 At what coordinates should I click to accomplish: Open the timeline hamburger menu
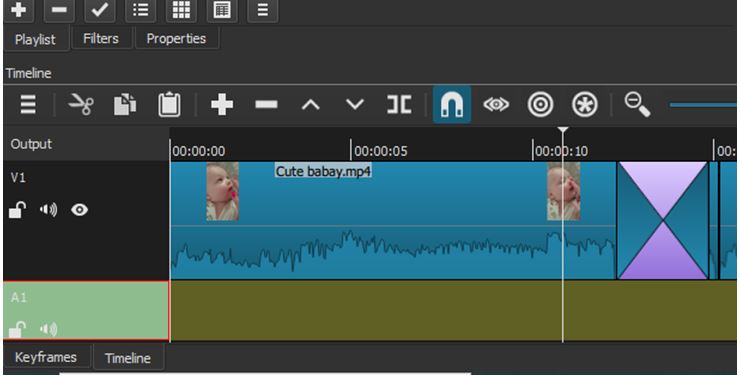(x=28, y=104)
